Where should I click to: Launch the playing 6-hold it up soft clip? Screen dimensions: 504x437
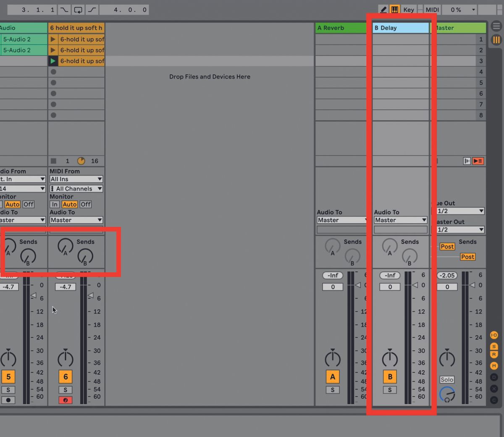[x=52, y=61]
